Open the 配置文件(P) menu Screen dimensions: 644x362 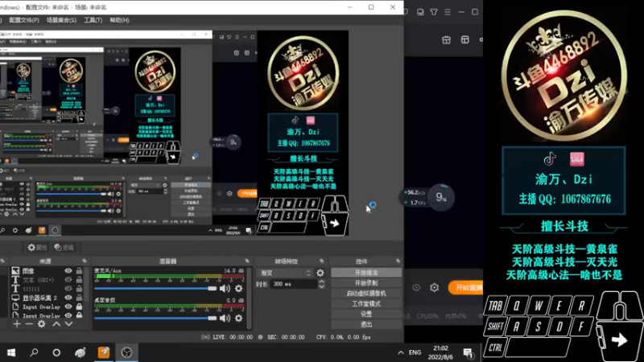24,20
